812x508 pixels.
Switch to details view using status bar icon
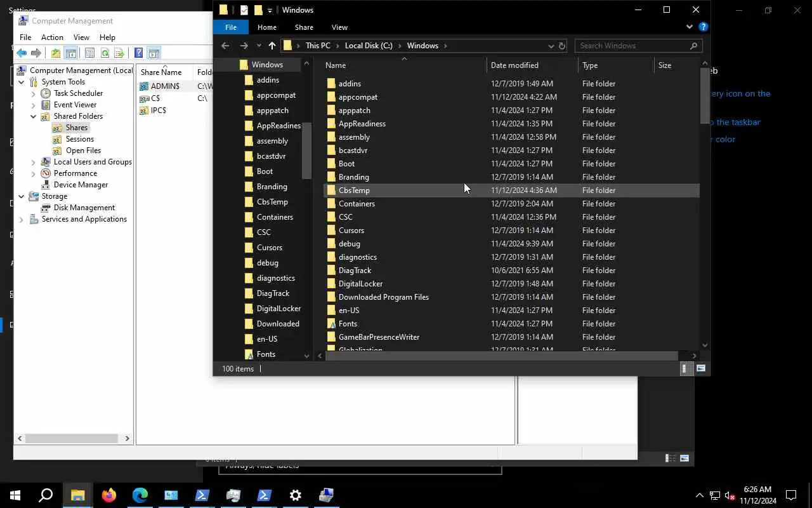point(685,368)
